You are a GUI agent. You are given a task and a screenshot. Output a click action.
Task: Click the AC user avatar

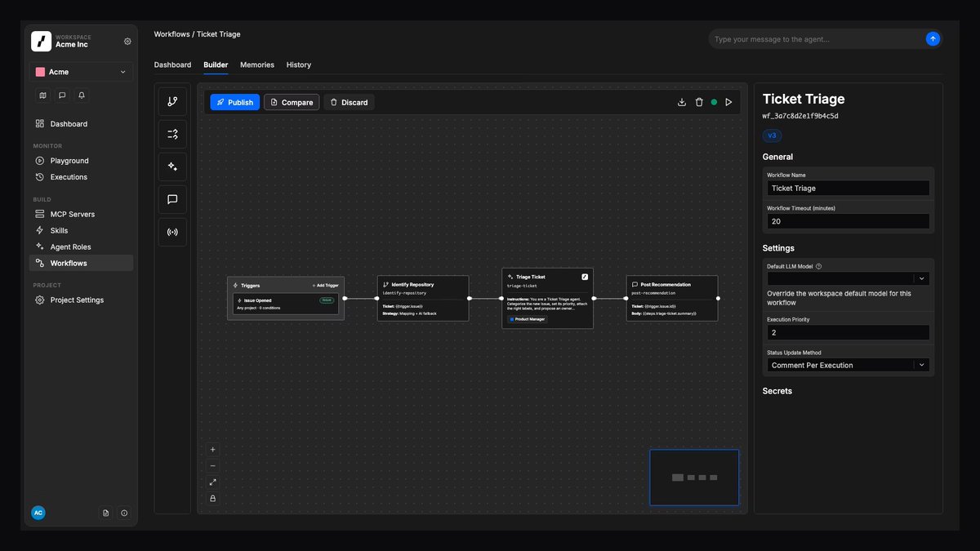(x=38, y=513)
